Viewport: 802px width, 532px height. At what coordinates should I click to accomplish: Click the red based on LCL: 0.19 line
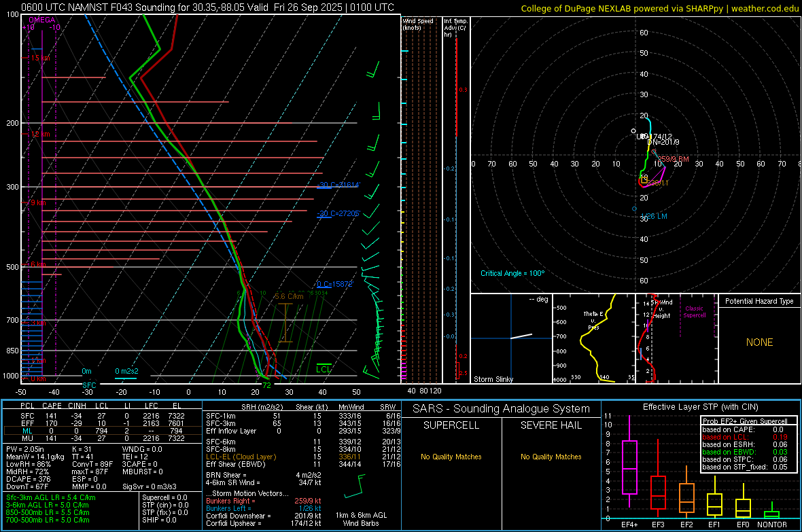point(745,437)
